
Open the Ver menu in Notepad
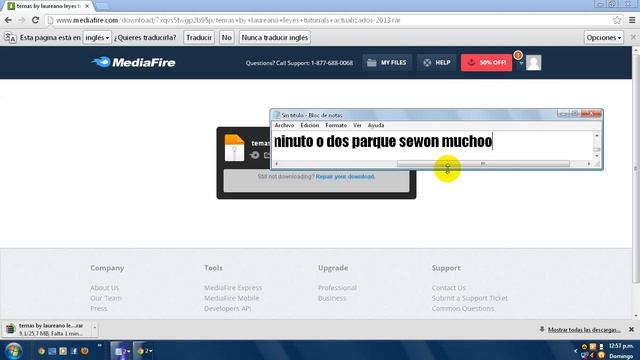coord(358,125)
